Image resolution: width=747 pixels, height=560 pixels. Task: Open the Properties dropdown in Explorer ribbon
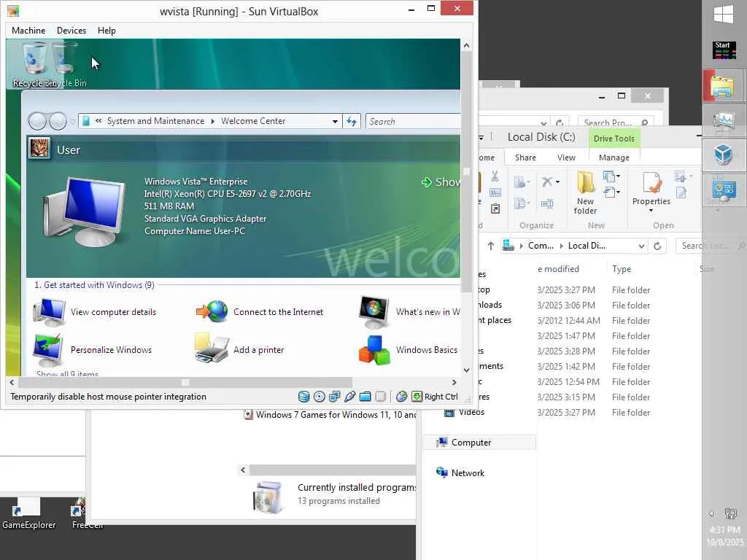pos(651,211)
